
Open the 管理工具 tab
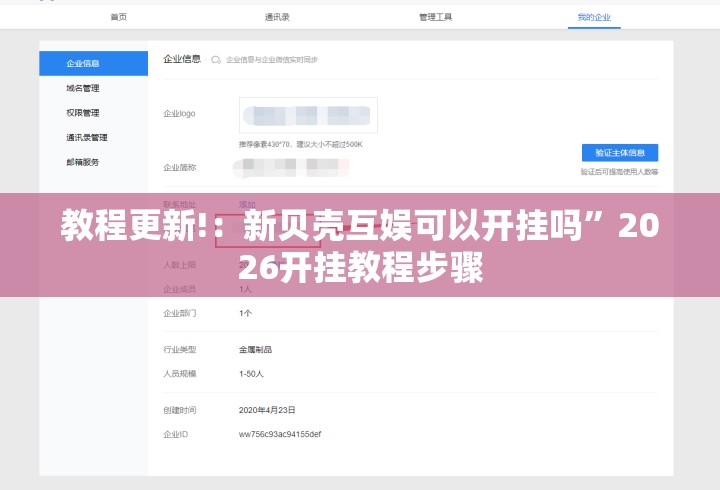(435, 17)
